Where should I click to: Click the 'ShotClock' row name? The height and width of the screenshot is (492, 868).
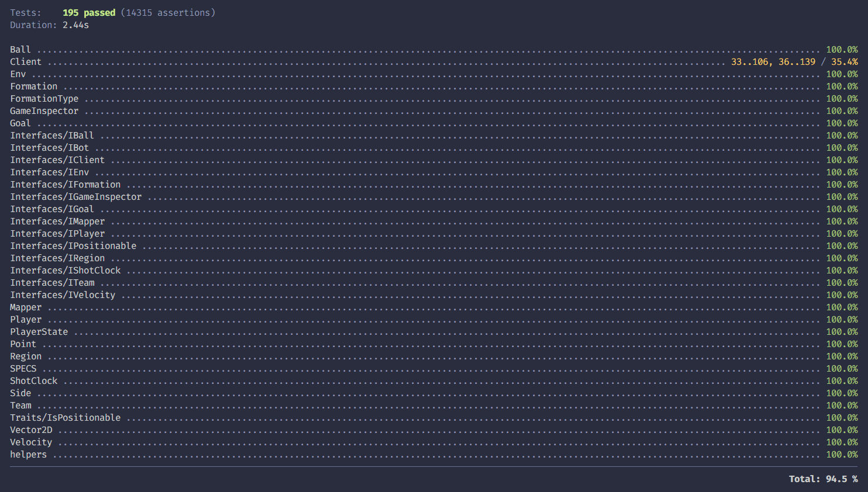34,381
